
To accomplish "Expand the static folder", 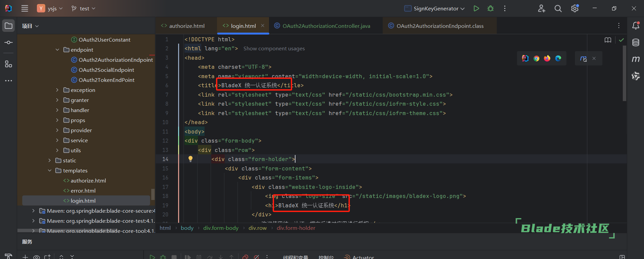I will [x=50, y=160].
